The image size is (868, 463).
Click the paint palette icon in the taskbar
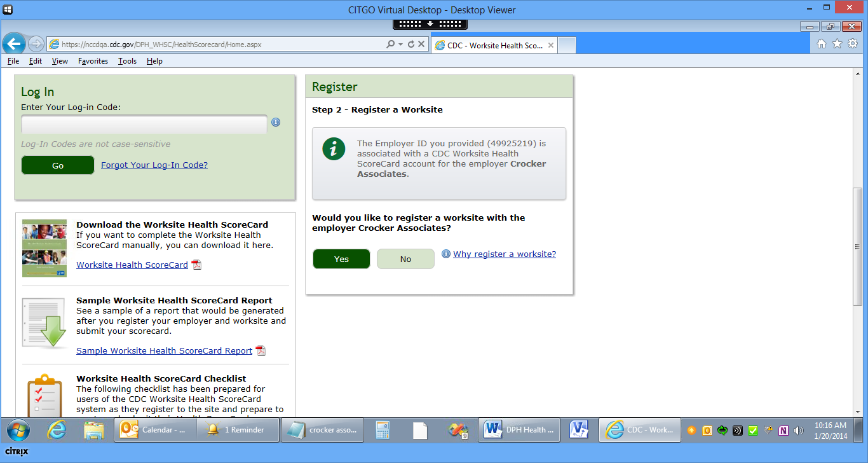point(458,430)
